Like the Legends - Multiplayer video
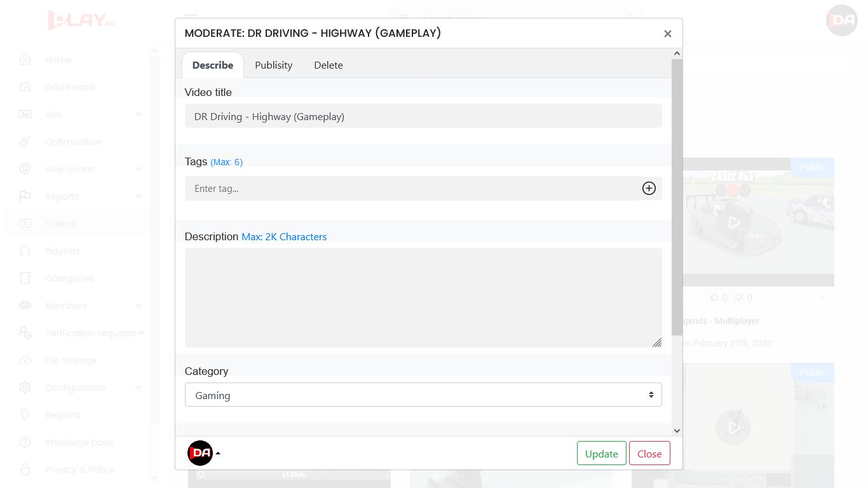868x488 pixels. 714,297
